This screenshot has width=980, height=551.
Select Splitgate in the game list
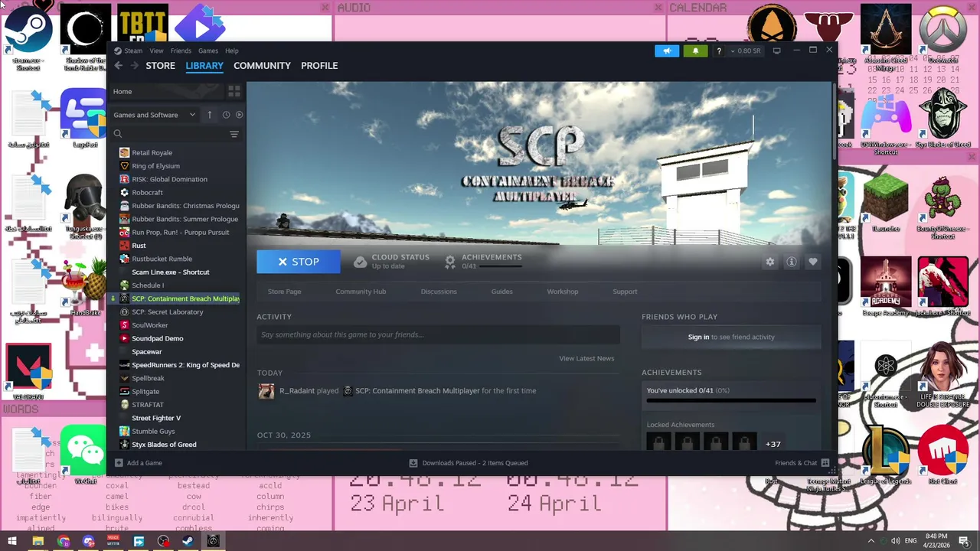pyautogui.click(x=145, y=391)
